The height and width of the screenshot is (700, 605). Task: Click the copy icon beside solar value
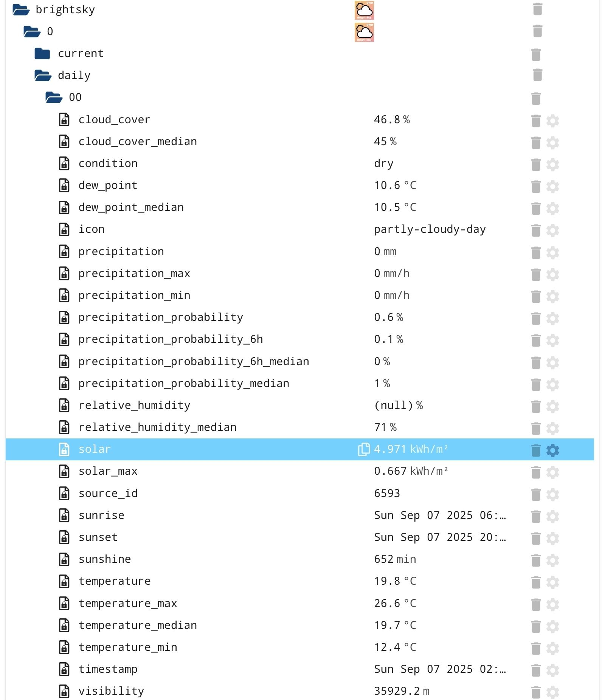pos(364,449)
